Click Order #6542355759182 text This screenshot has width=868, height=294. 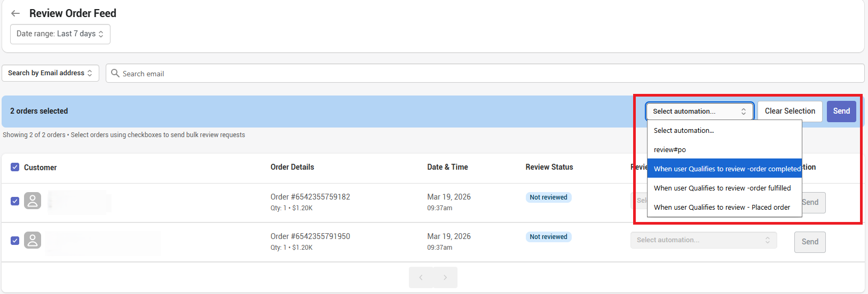(x=310, y=197)
